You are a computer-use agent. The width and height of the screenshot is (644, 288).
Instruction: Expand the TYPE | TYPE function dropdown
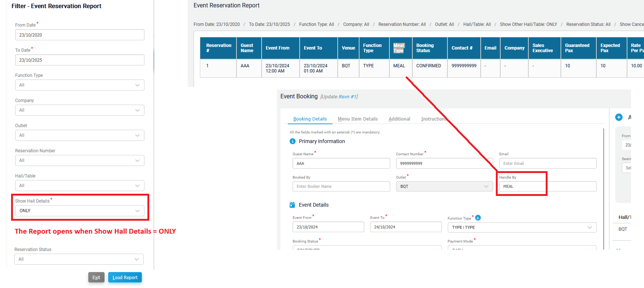tap(522, 227)
